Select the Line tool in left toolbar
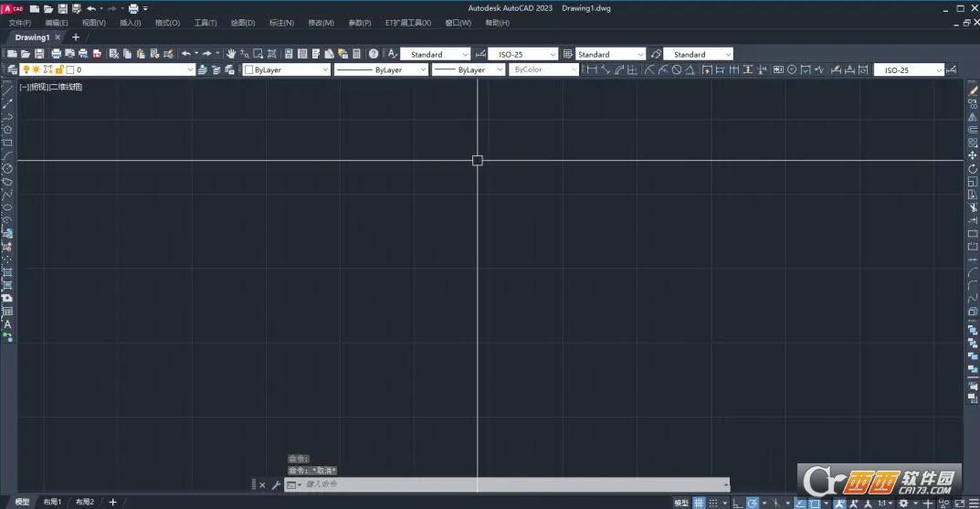 (x=7, y=92)
